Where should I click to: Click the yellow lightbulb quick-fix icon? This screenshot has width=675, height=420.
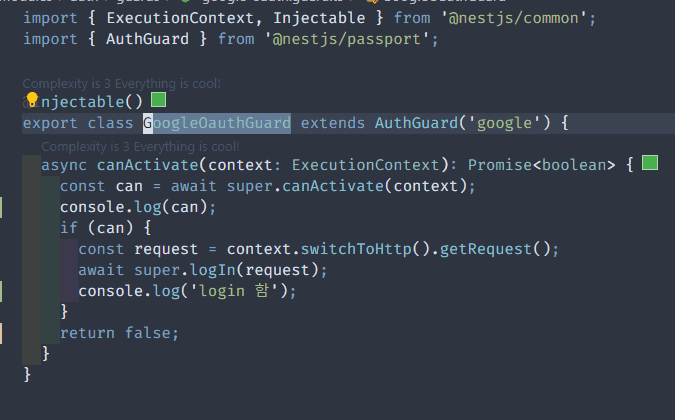31,99
